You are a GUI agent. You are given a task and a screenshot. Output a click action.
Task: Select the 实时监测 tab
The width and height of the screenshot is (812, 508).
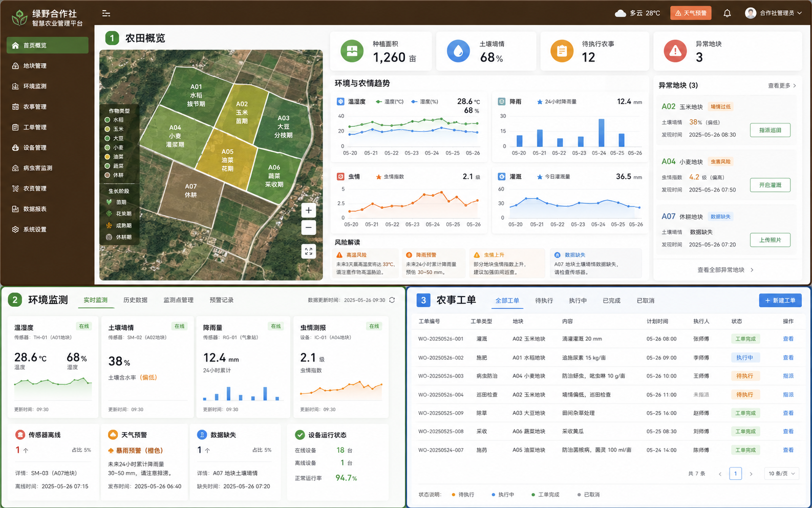pyautogui.click(x=96, y=300)
